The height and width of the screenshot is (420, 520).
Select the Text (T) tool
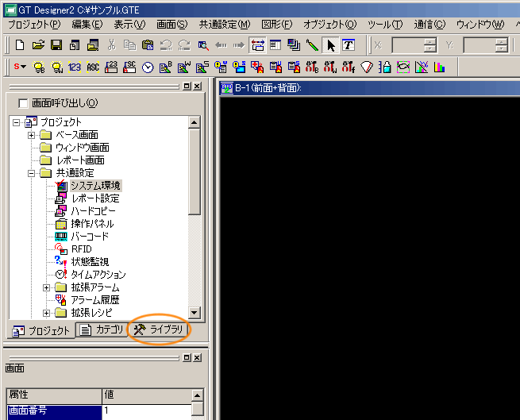348,45
